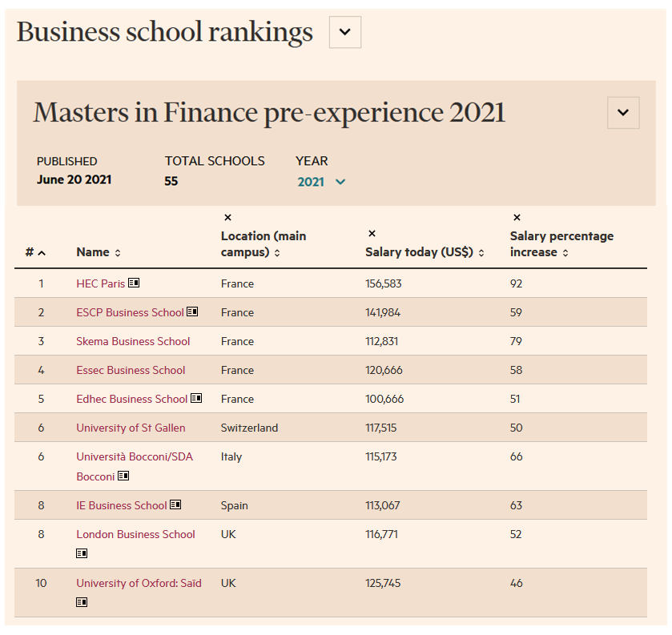Remove the Location (main campus) column
This screenshot has width=672, height=635.
click(x=227, y=217)
